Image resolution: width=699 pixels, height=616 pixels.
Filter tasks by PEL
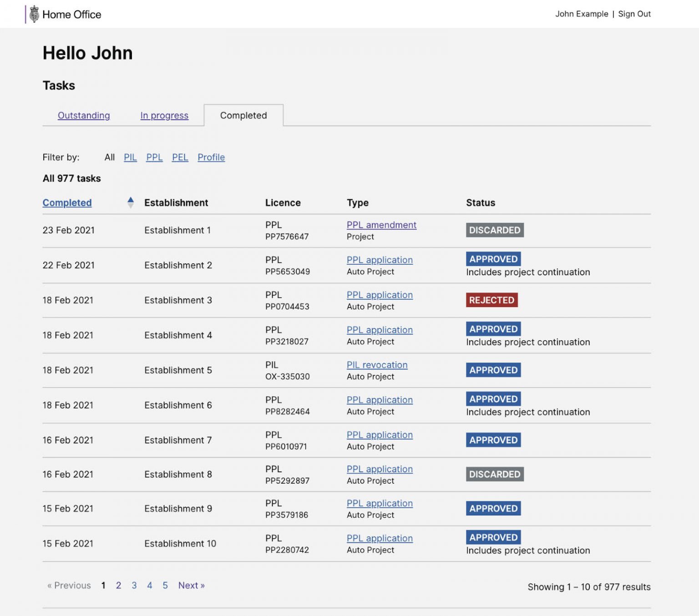(180, 157)
